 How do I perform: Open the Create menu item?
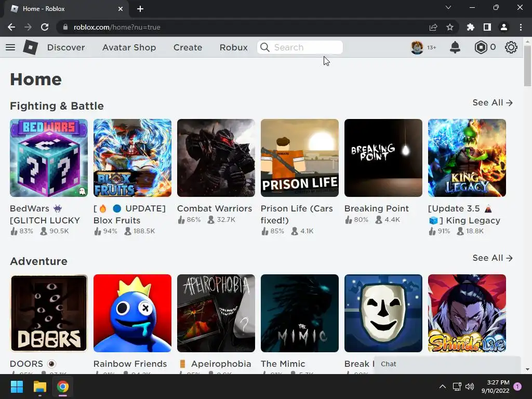188,47
